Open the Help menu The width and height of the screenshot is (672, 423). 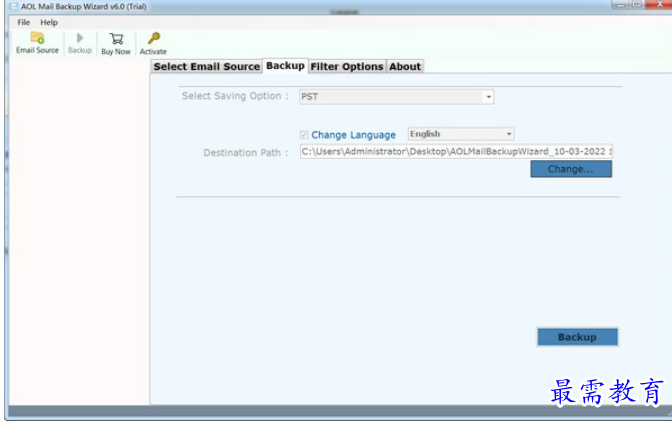pyautogui.click(x=49, y=22)
